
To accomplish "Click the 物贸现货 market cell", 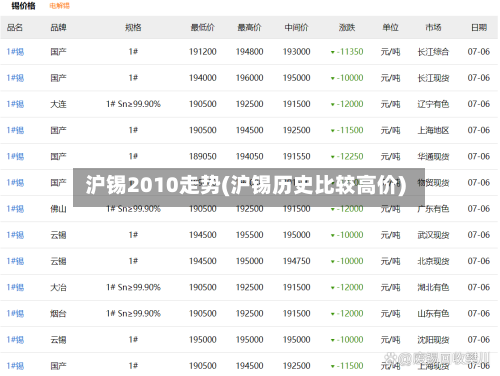I will [x=433, y=183].
